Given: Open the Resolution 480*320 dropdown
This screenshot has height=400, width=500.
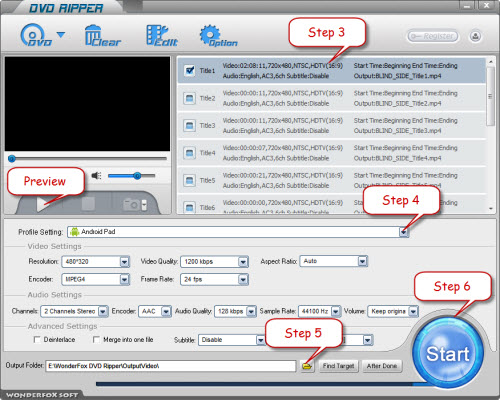Looking at the screenshot, I should [124, 262].
